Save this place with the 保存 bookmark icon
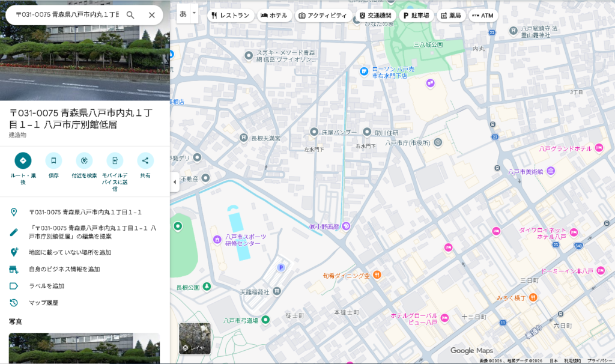 coord(53,161)
